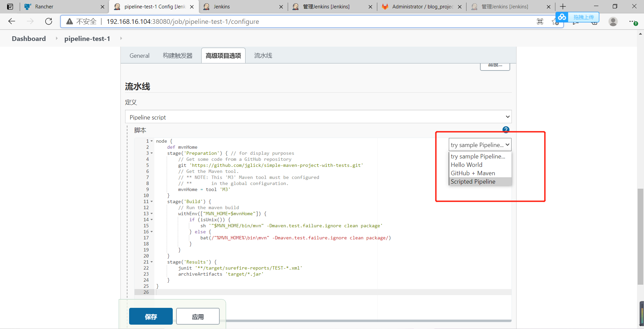The height and width of the screenshot is (329, 644).
Task: Expand the Dashboard breadcrumb arrow
Action: click(56, 39)
